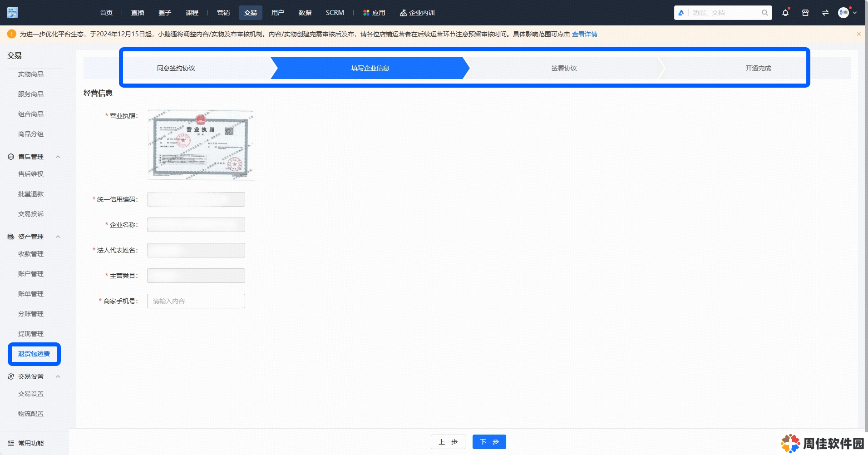The width and height of the screenshot is (868, 455).
Task: Open the 营销 menu
Action: [223, 13]
